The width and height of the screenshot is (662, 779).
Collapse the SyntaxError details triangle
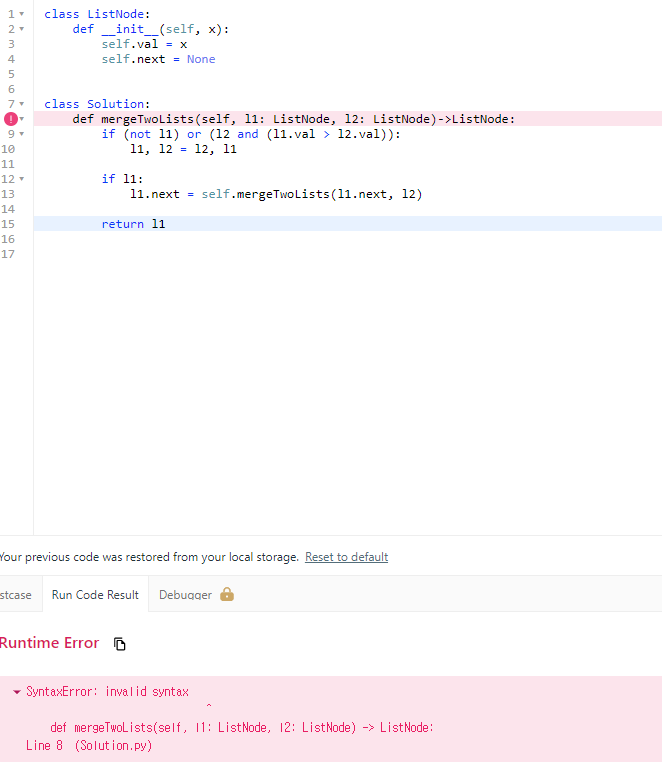pos(16,692)
